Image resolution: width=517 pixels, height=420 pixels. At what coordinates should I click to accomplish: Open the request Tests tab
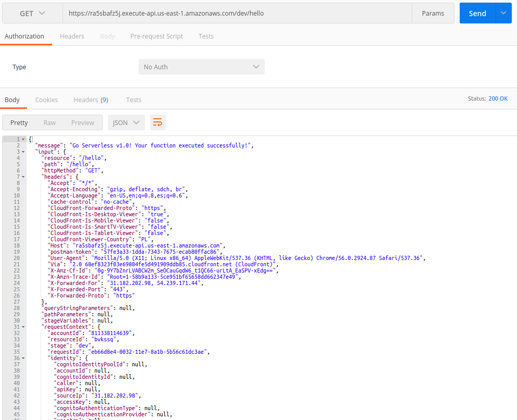pyautogui.click(x=206, y=36)
